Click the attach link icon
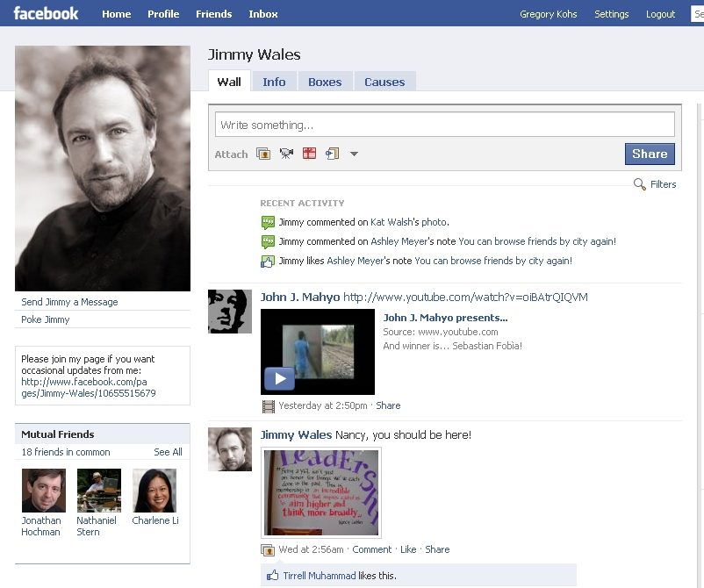The width and height of the screenshot is (704, 588). [332, 154]
